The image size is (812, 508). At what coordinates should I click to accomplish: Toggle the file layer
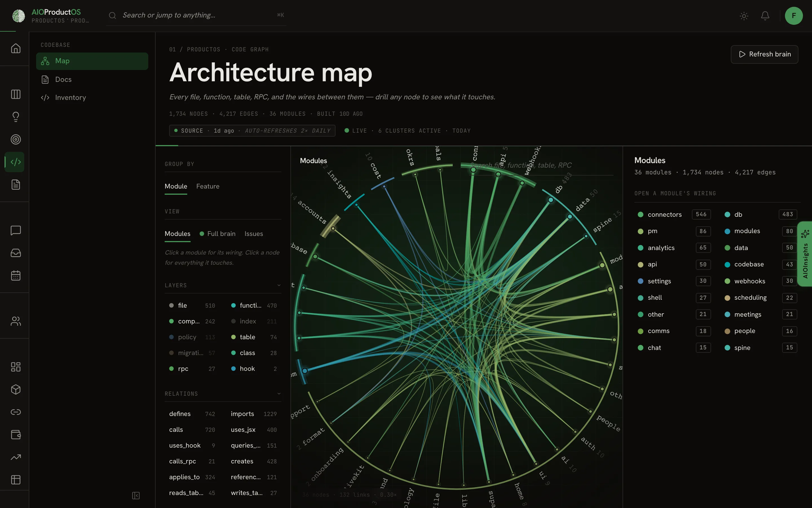point(192,305)
